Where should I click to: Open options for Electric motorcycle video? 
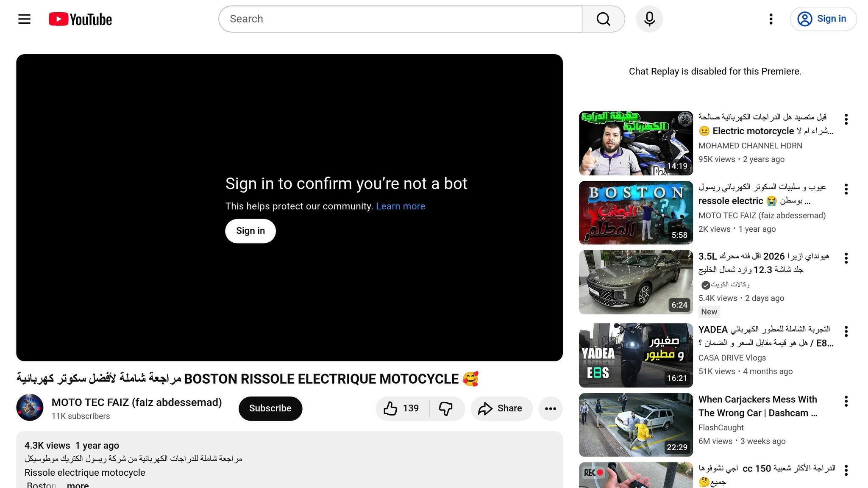point(846,119)
